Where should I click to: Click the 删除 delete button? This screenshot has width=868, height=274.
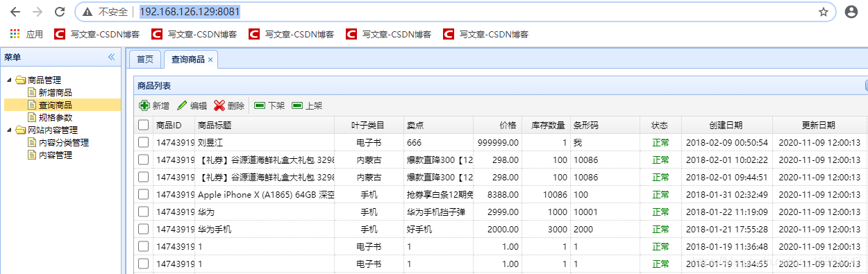[x=229, y=105]
